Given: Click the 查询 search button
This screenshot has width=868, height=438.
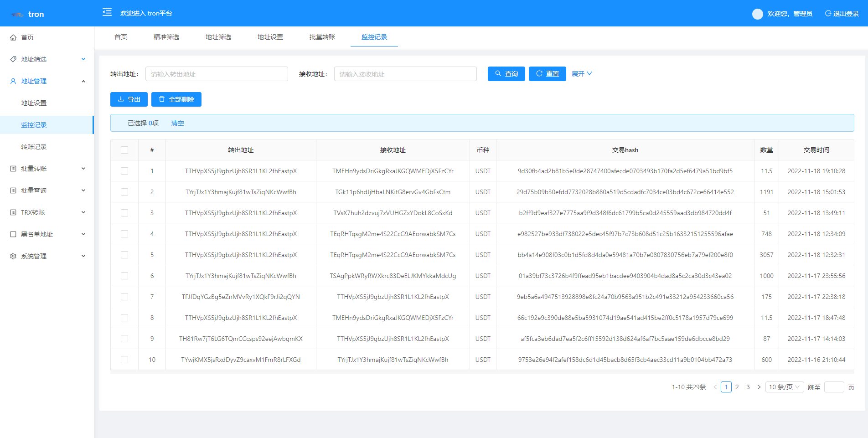Looking at the screenshot, I should coord(506,74).
